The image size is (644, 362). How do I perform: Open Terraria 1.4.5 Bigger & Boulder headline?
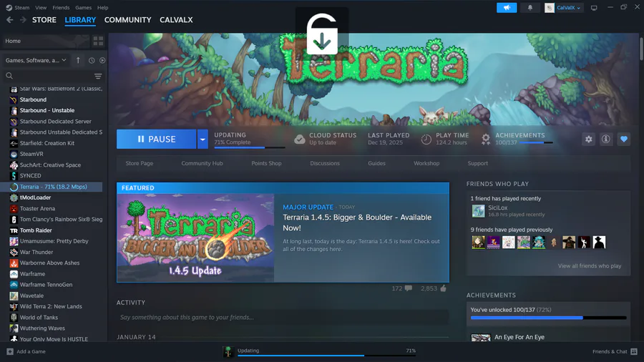(357, 222)
